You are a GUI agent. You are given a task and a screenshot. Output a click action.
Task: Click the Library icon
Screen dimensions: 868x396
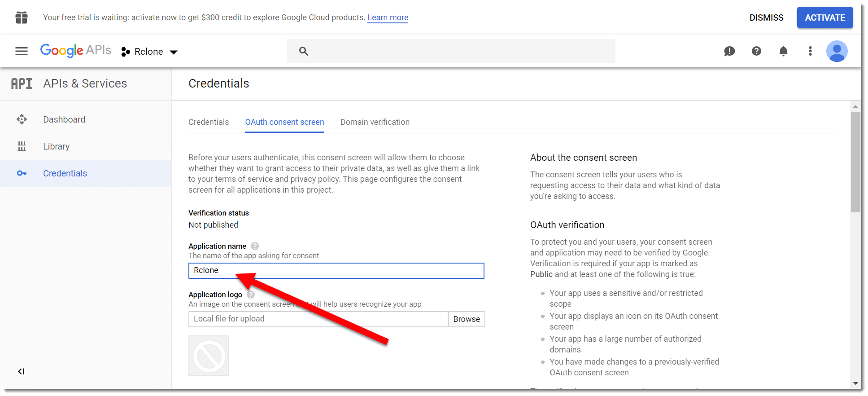22,146
